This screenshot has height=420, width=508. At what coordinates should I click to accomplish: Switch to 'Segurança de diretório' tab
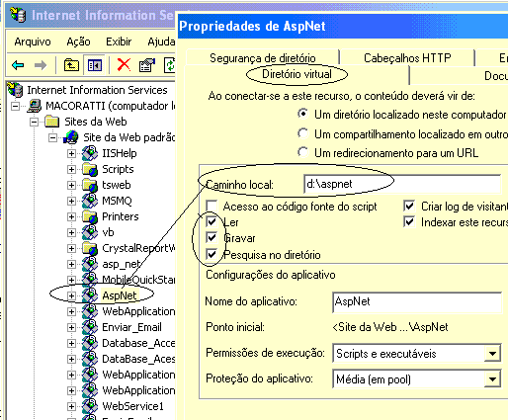coord(263,58)
